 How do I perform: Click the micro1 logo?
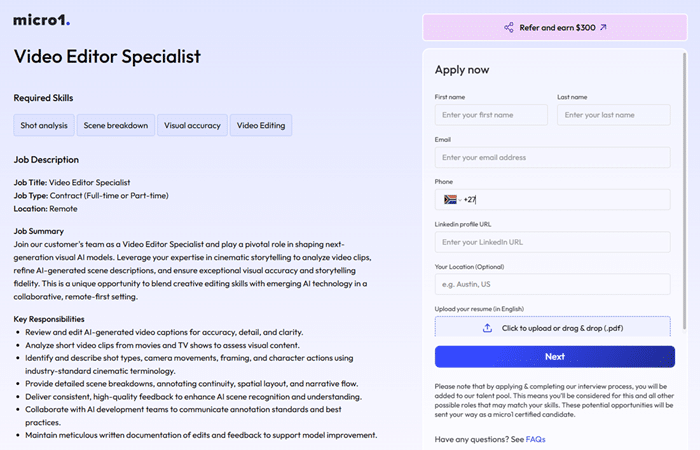pyautogui.click(x=42, y=20)
